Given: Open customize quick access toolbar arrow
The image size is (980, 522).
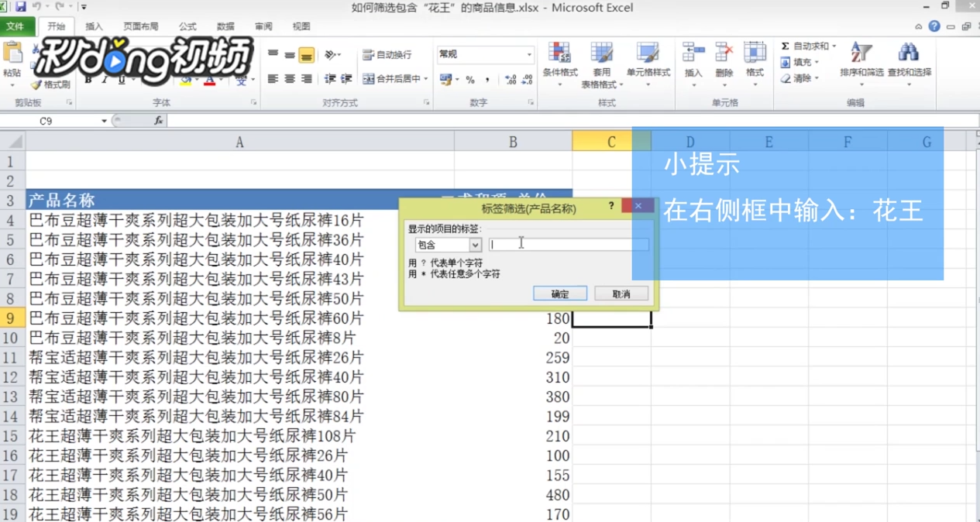Looking at the screenshot, I should point(84,7).
